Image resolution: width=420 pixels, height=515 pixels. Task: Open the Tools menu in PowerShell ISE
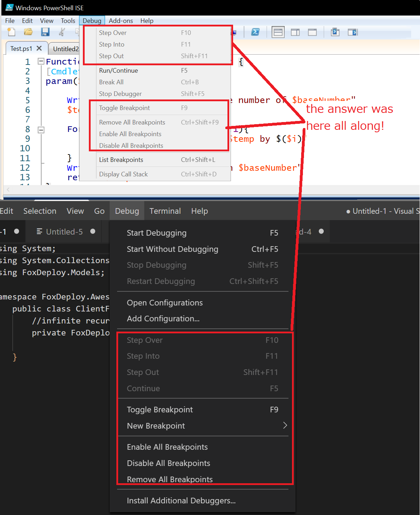[x=68, y=21]
